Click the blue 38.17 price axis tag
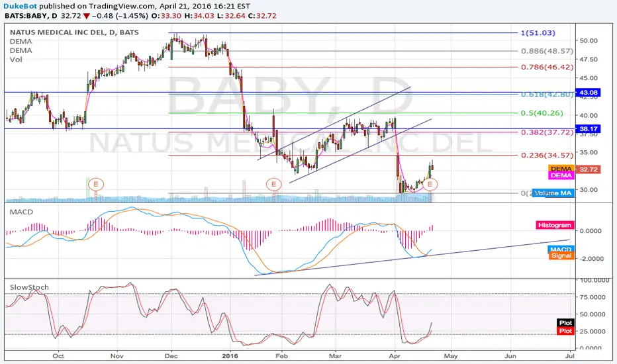617x364 pixels. click(x=588, y=128)
